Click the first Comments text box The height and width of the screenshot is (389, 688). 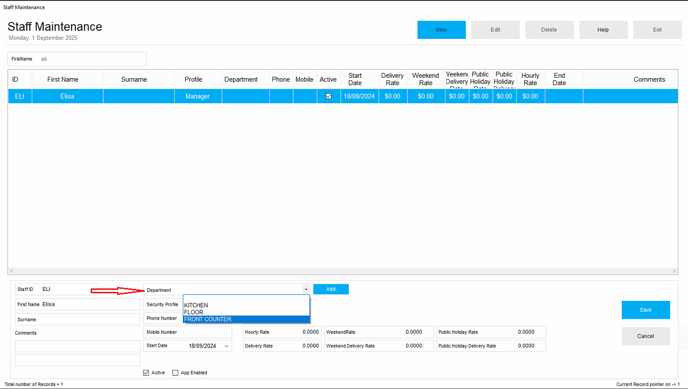(78, 346)
